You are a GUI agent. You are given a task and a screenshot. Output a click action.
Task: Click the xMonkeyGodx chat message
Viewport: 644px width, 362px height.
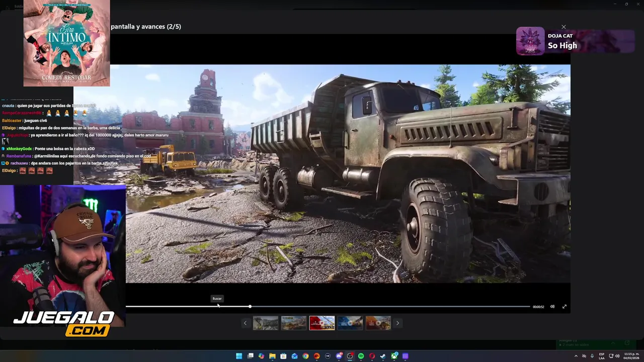[48, 149]
